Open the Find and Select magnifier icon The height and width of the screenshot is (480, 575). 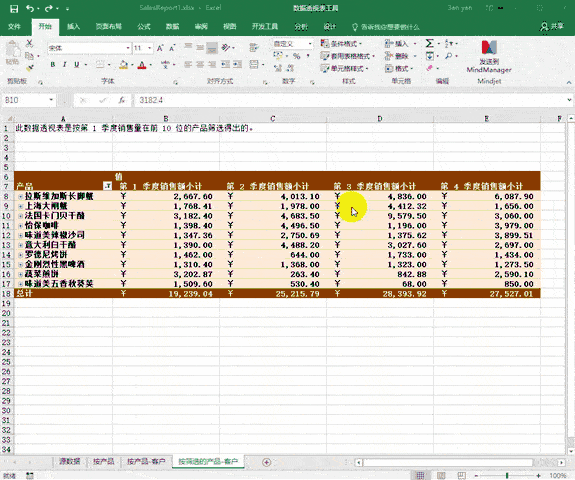pyautogui.click(x=448, y=56)
